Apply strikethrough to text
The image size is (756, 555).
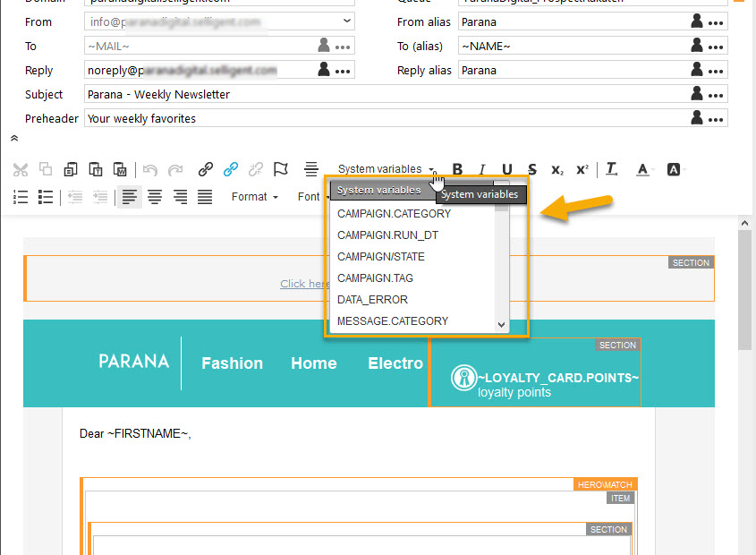click(532, 169)
